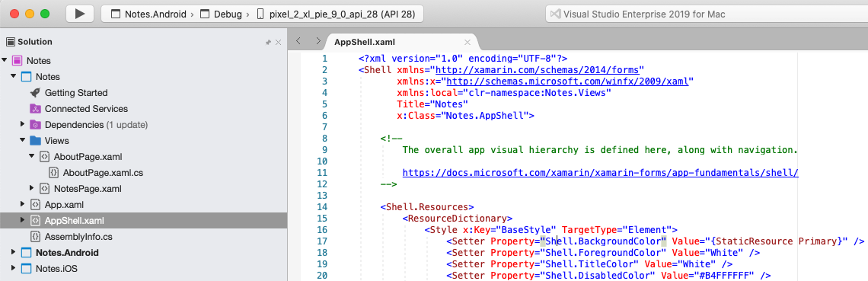Click the NotesPage.xaml file icon
Image resolution: width=868 pixels, height=281 pixels.
(44, 189)
